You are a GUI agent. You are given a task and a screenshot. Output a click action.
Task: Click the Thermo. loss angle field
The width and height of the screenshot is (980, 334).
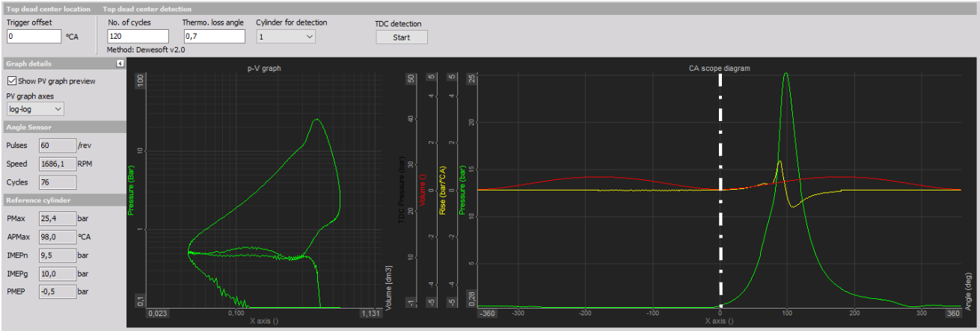click(x=213, y=36)
